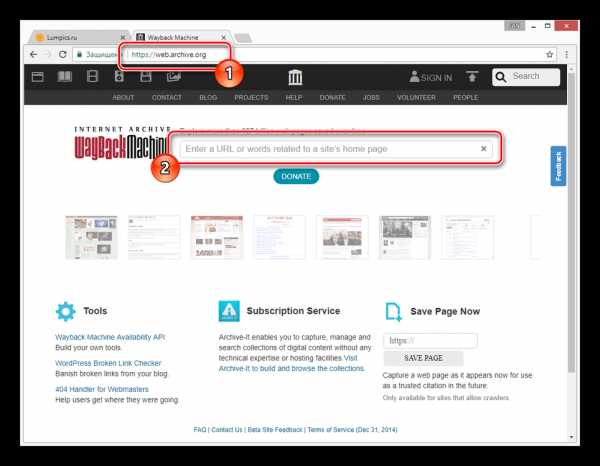The height and width of the screenshot is (466, 600).
Task: Open the Software floppy disk icon
Action: tap(146, 77)
